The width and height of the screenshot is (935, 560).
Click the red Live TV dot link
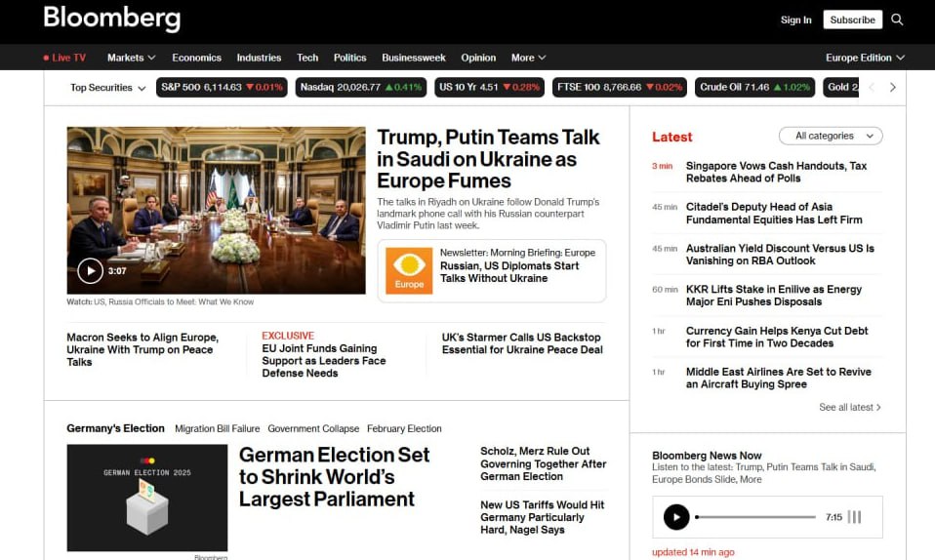click(x=64, y=58)
